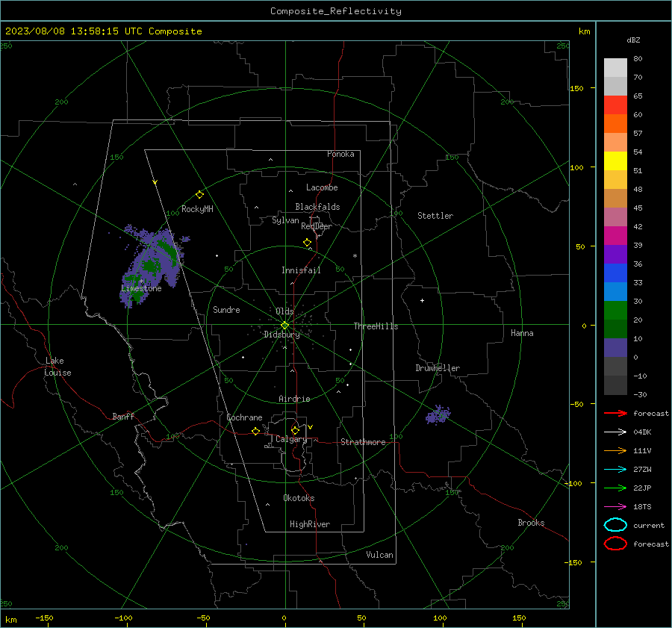Image resolution: width=672 pixels, height=628 pixels.
Task: Select the Lake Louise label
Action: pos(57,367)
